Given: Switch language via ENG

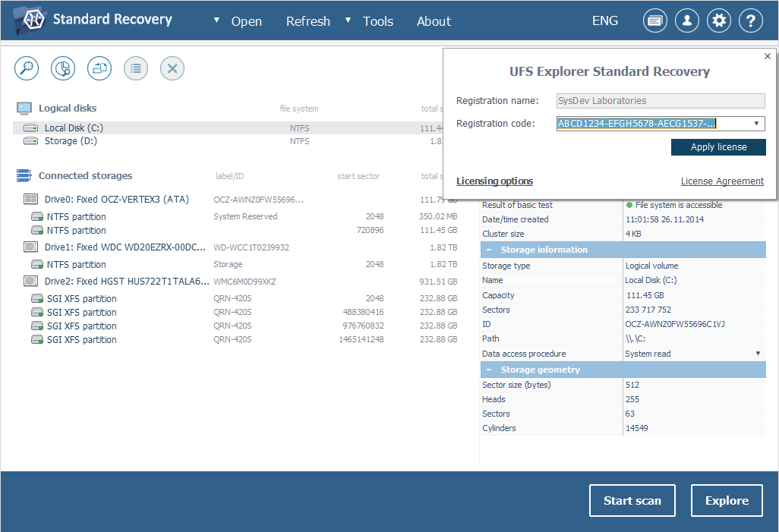Looking at the screenshot, I should click(605, 20).
